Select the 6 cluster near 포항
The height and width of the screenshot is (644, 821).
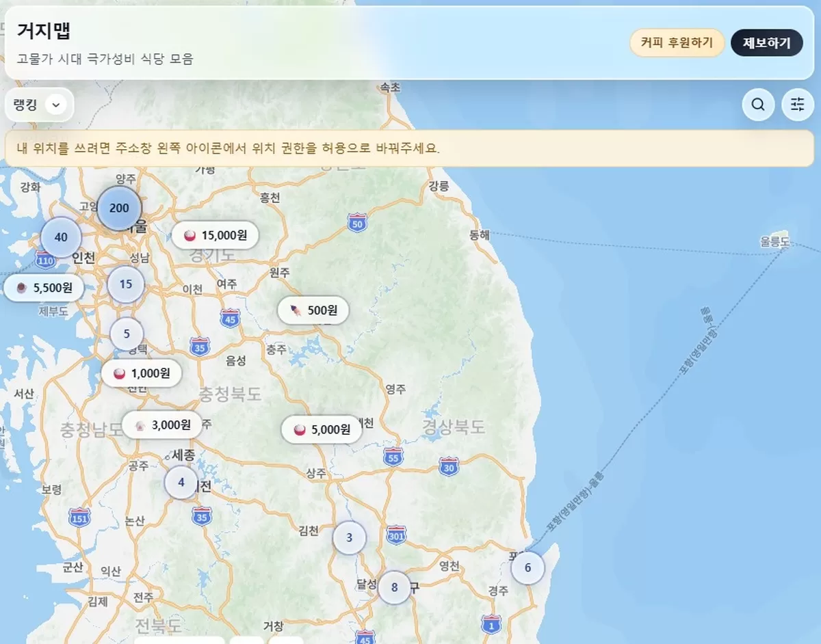[x=527, y=567]
